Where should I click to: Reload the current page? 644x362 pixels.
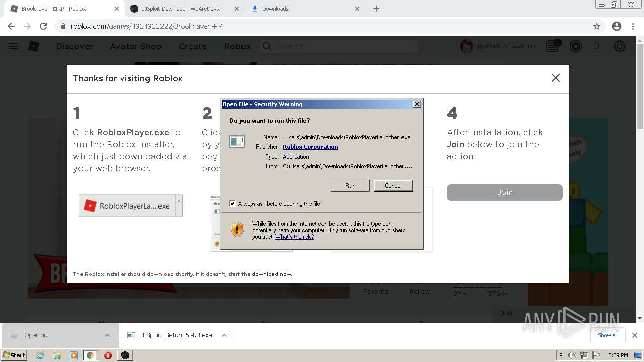coord(43,26)
